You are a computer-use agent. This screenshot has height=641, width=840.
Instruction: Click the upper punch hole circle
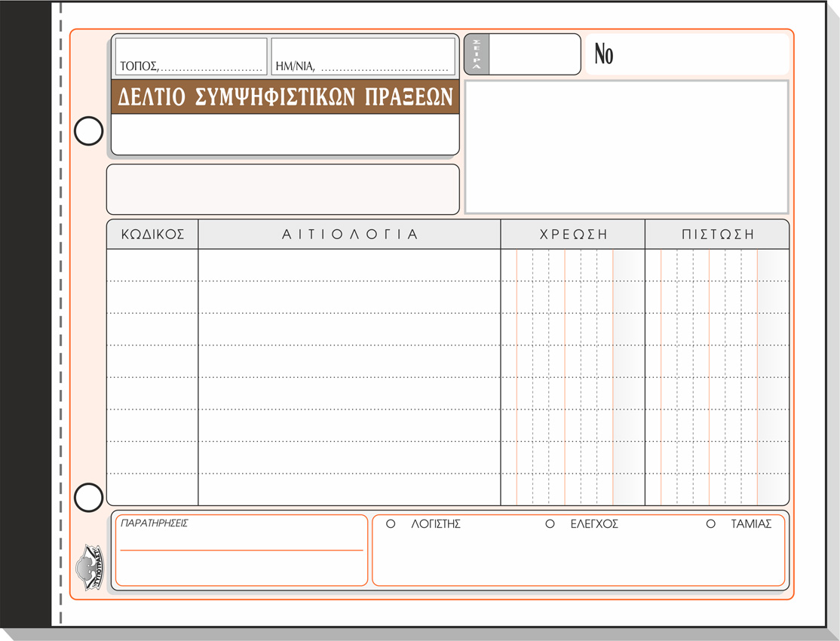[x=88, y=131]
